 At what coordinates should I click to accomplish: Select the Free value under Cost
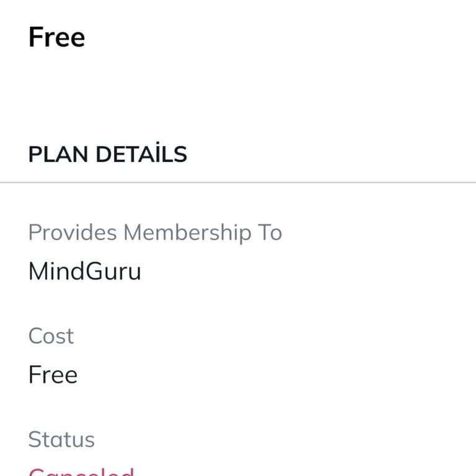(x=53, y=374)
